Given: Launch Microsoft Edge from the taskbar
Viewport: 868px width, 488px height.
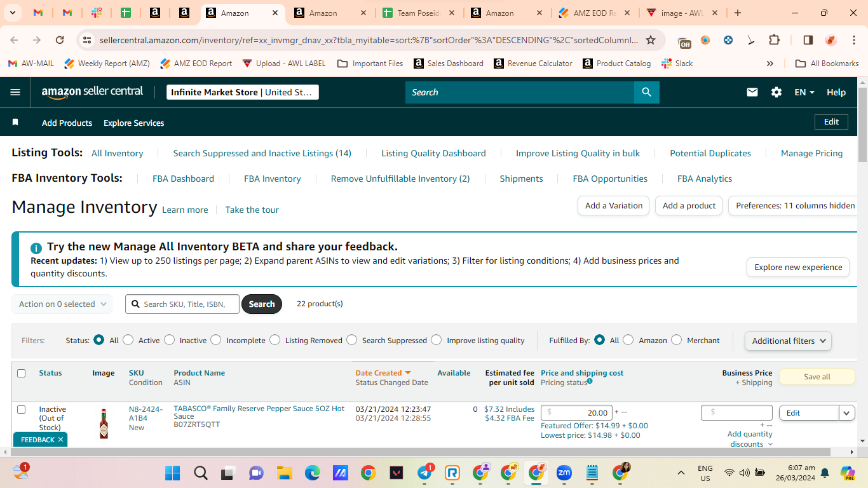Looking at the screenshot, I should [312, 473].
